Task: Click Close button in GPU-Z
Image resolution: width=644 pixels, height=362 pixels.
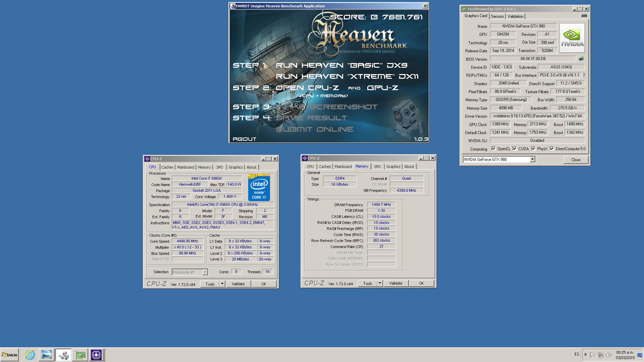Action: pos(576,160)
